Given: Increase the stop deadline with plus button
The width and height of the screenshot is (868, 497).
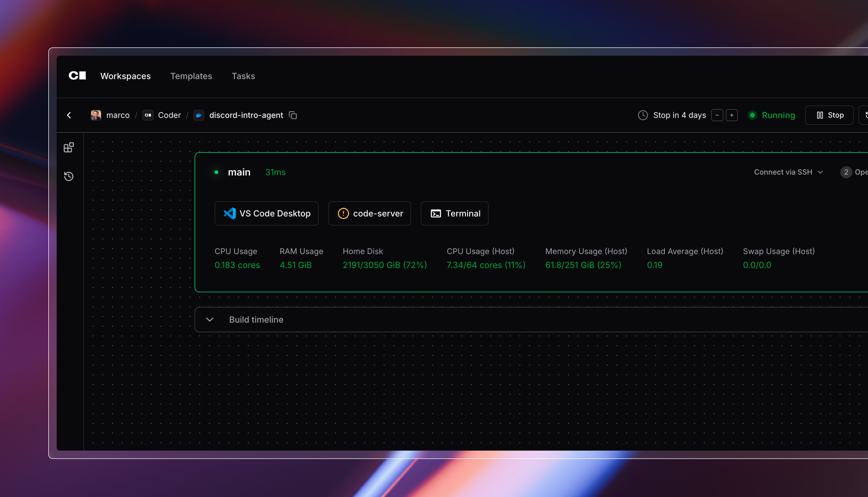Looking at the screenshot, I should click(x=731, y=115).
